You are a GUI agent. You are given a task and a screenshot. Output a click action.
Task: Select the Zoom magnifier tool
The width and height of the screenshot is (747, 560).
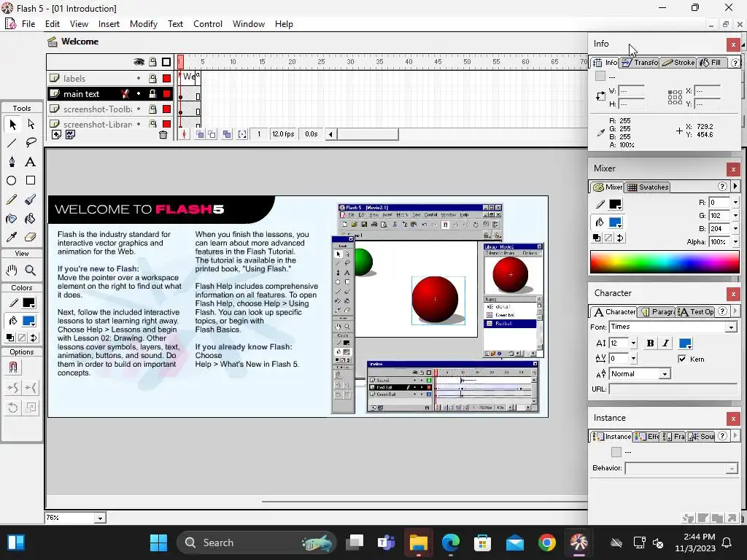(31, 270)
